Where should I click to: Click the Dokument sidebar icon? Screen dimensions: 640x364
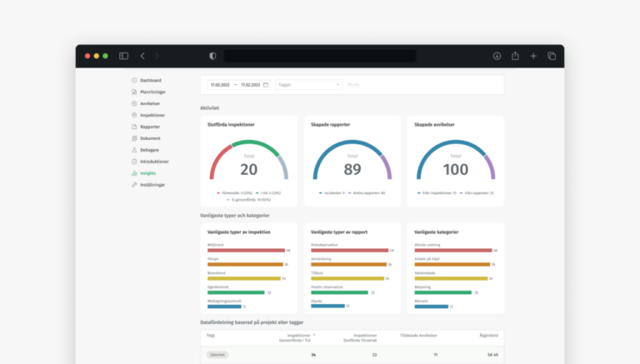point(134,138)
